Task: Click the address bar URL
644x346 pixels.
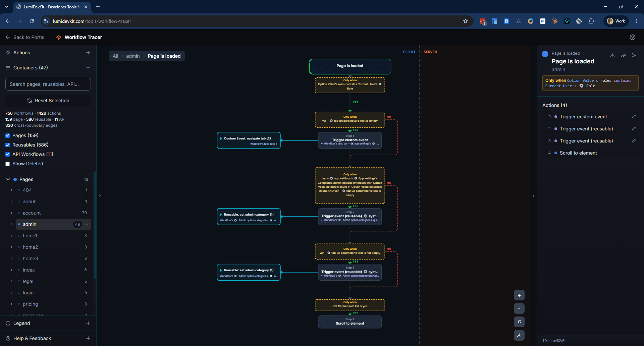Action: [x=92, y=21]
